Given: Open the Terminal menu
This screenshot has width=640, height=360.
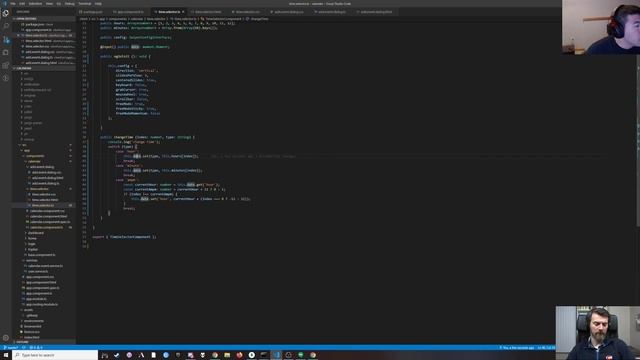Looking at the screenshot, I should click(85, 4).
